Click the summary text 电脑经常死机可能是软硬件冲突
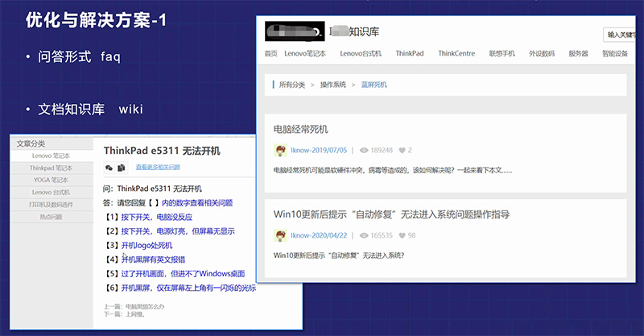644x336 pixels. (393, 170)
